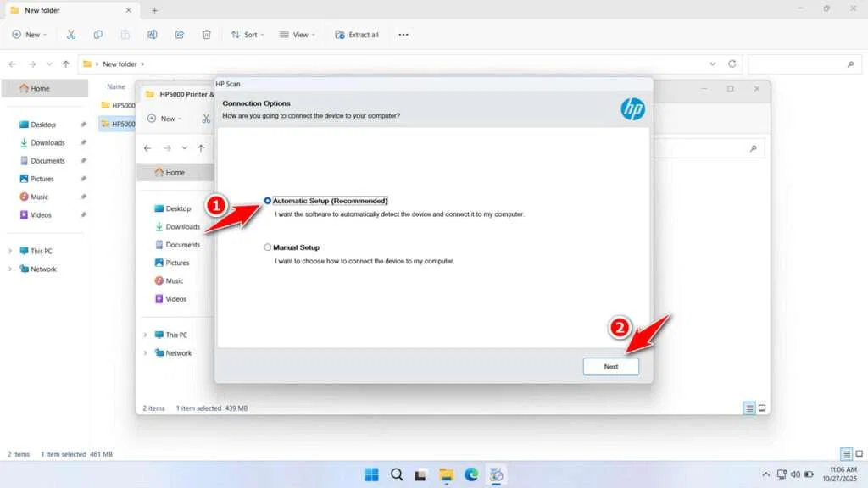Open the Sort dropdown menu

point(248,35)
